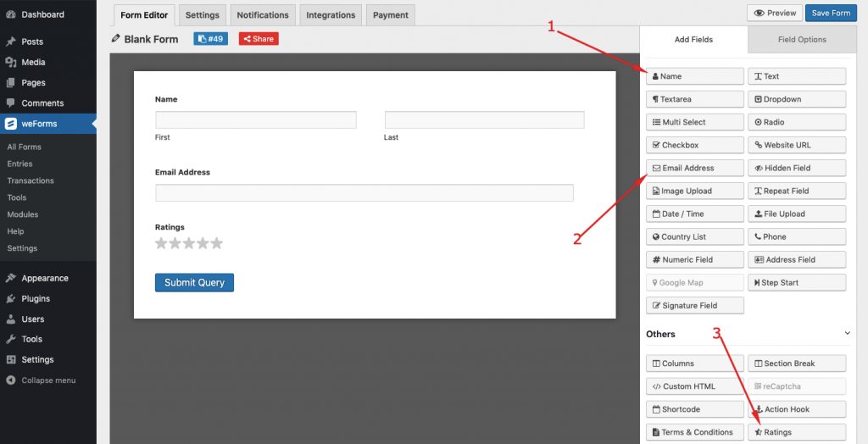Add a Phone field

[x=797, y=236]
